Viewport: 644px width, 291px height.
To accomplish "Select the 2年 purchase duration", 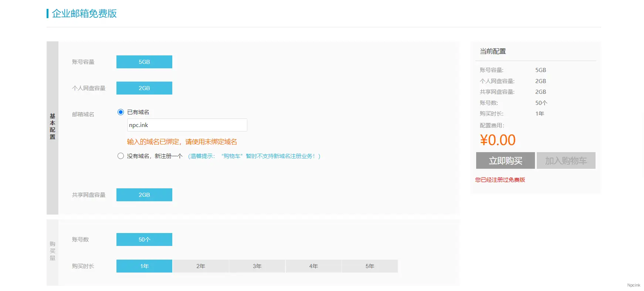I will click(201, 266).
